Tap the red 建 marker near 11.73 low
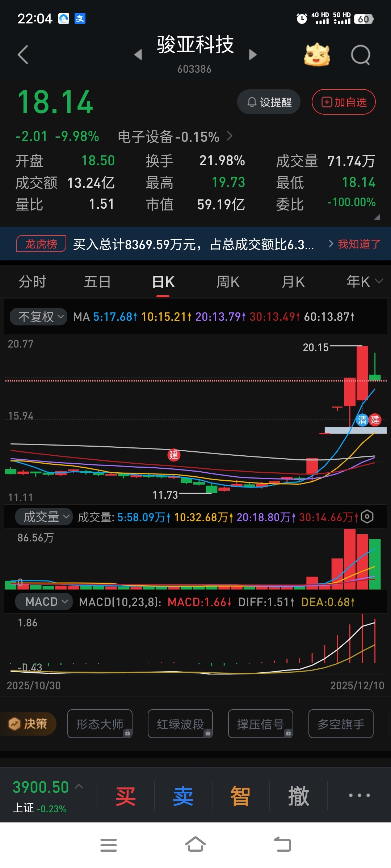391x868 pixels. click(174, 455)
